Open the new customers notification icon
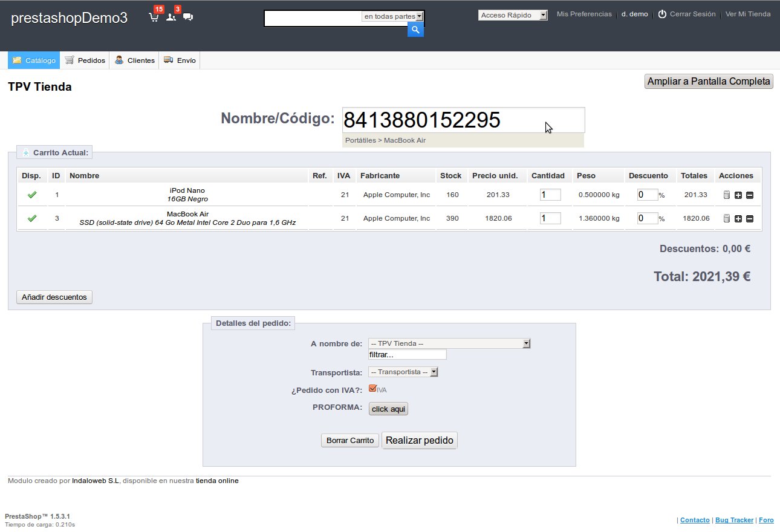780x532 pixels. (x=171, y=17)
